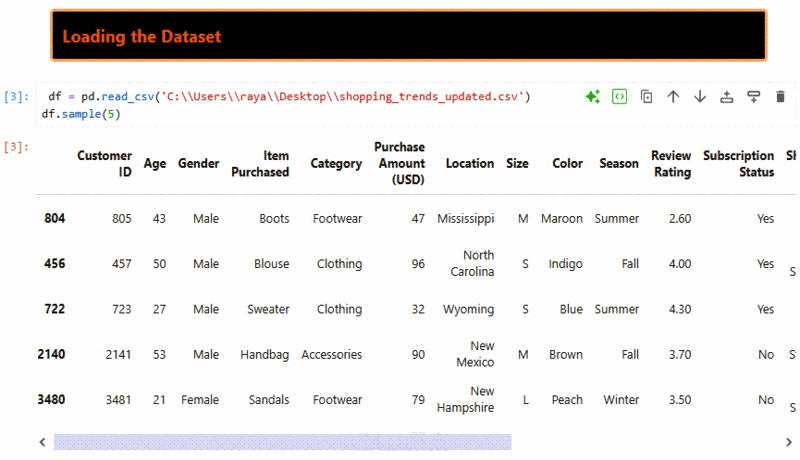The height and width of the screenshot is (460, 800).
Task: Insert a new cell below
Action: [754, 97]
